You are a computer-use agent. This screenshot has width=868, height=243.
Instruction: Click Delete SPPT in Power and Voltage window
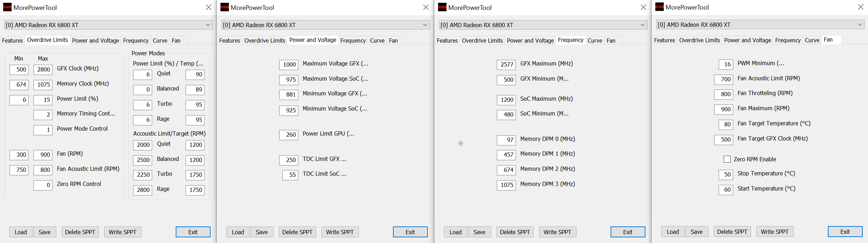298,232
